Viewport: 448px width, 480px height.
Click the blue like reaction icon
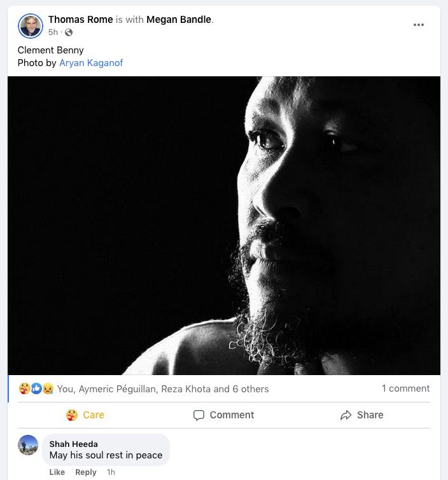(36, 388)
